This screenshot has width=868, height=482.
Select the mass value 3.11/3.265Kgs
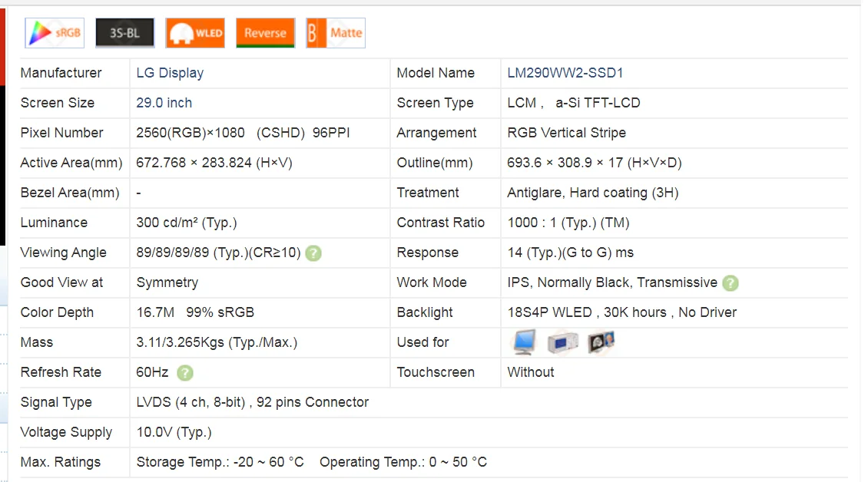click(180, 342)
